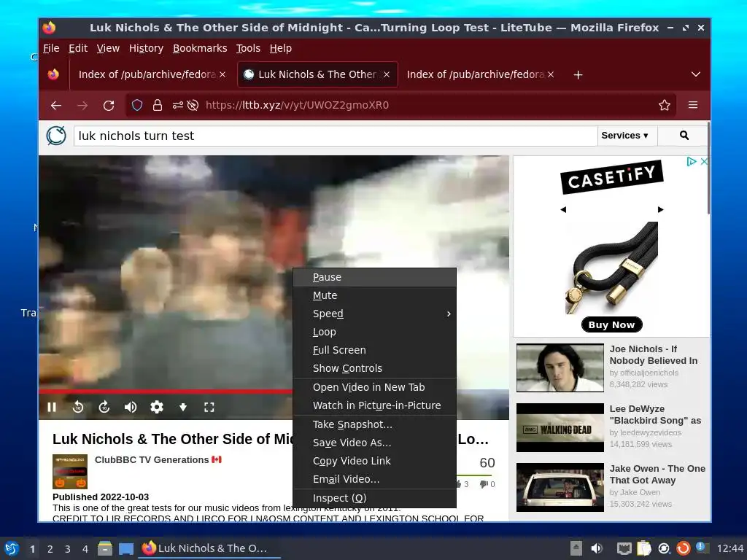This screenshot has height=560, width=747.
Task: Click the Firefox View icon in the tab bar
Action: point(53,74)
